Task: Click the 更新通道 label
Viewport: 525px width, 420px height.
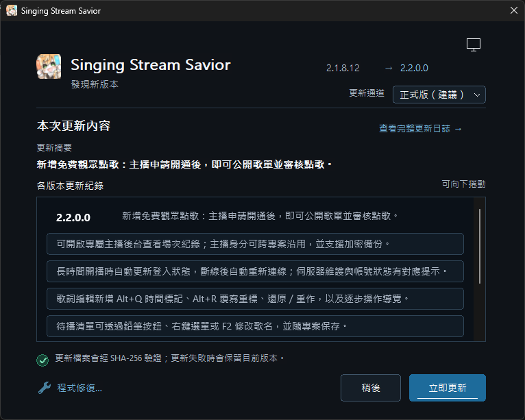Action: [367, 93]
